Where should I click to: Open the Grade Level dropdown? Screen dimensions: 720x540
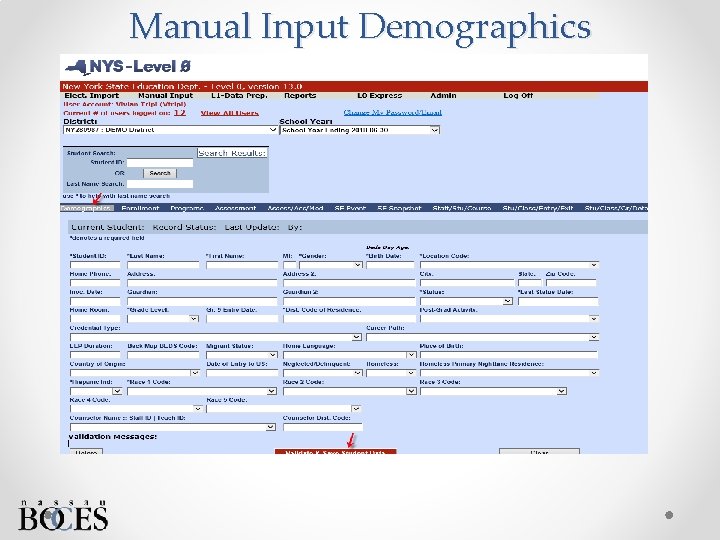[x=163, y=319]
